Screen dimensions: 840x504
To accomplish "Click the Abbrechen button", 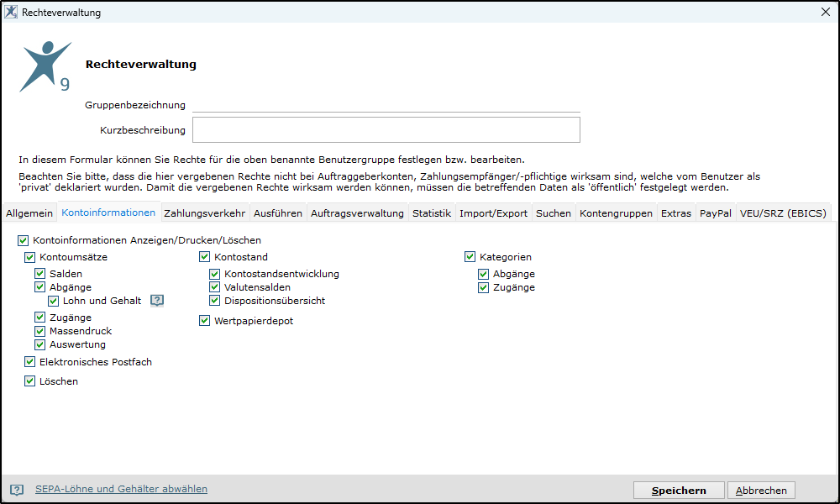I will (761, 490).
